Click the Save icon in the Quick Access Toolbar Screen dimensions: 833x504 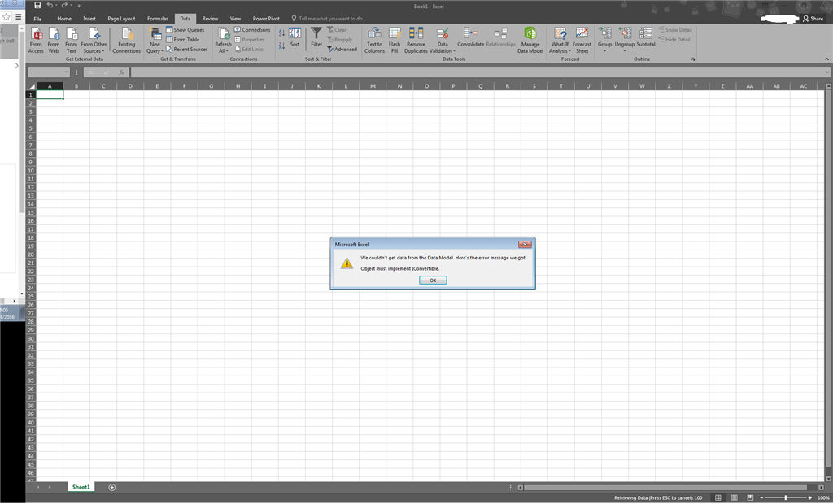(37, 6)
